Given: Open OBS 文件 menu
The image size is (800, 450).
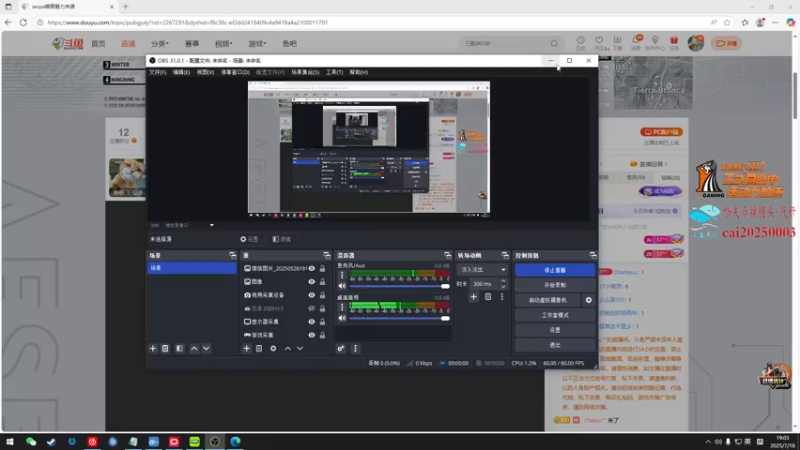Looking at the screenshot, I should [158, 72].
